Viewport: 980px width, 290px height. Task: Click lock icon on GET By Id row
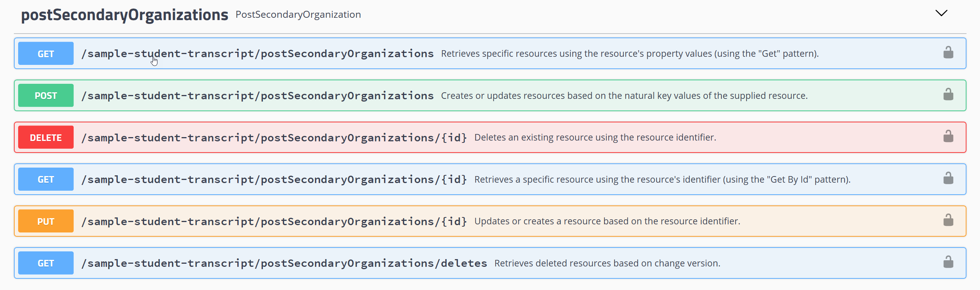(x=948, y=178)
